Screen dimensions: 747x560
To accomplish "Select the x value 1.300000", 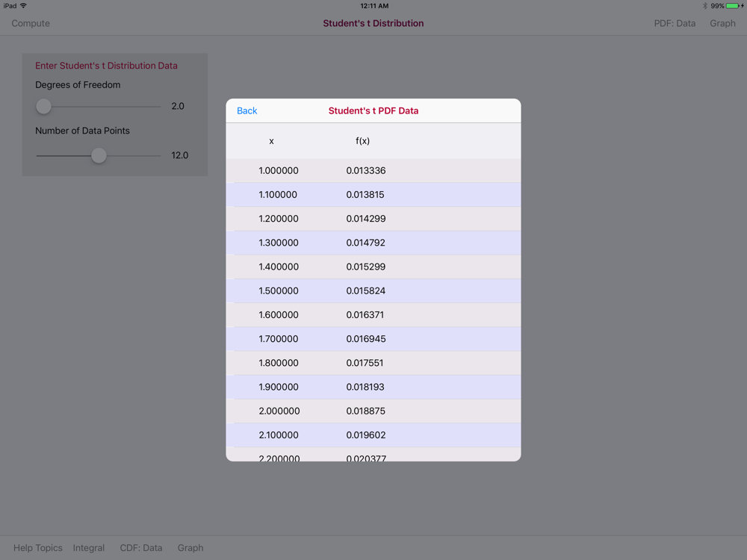I will click(279, 243).
